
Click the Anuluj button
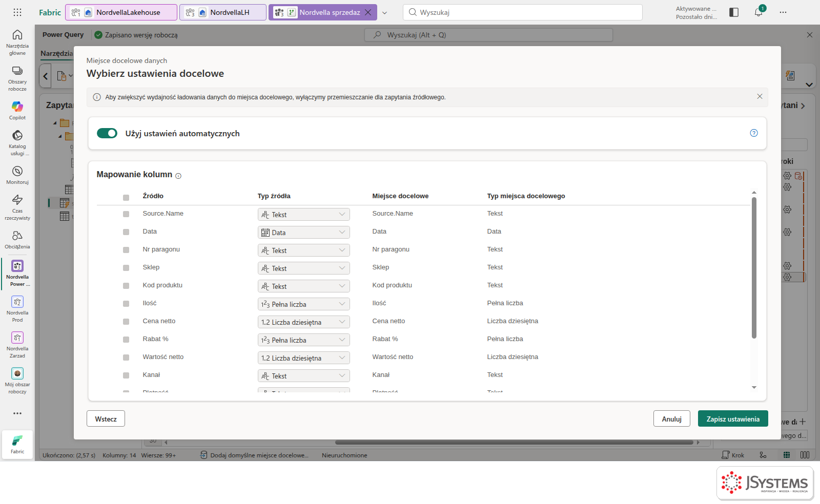tap(672, 419)
